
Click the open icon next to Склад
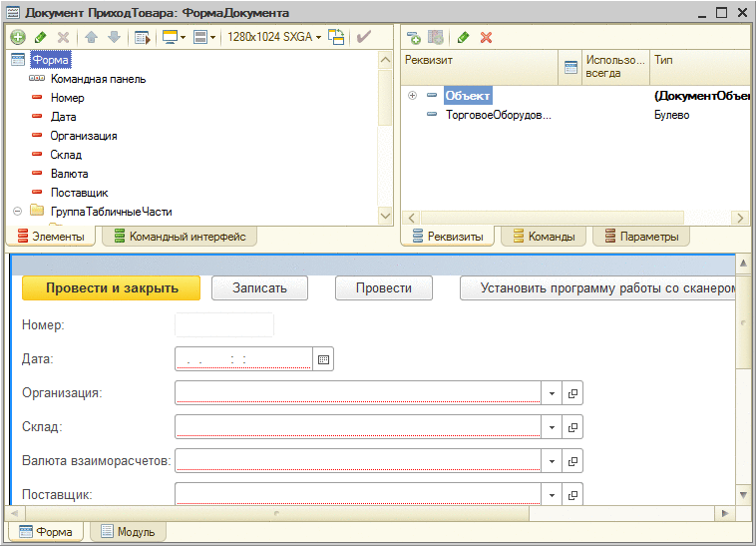pyautogui.click(x=572, y=427)
